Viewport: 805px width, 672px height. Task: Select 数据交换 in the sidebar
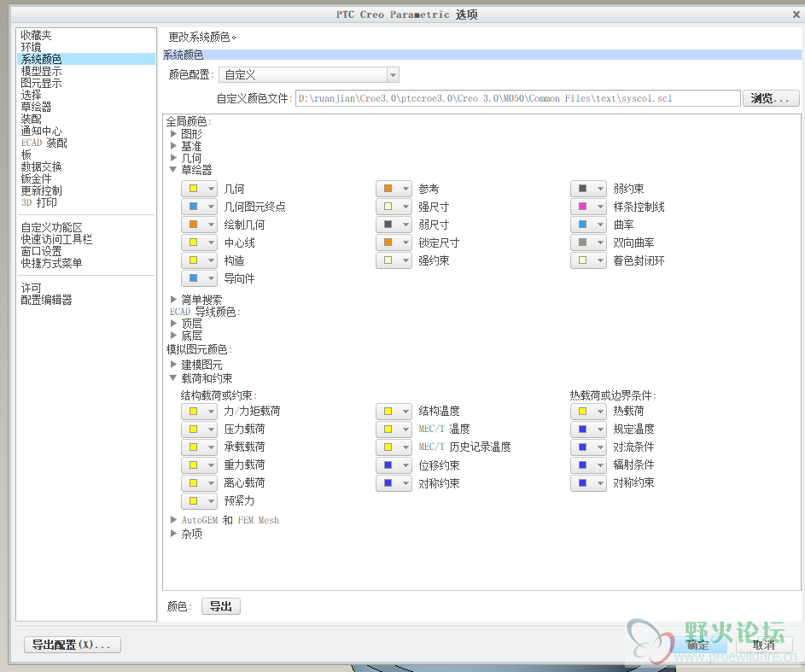pos(41,167)
